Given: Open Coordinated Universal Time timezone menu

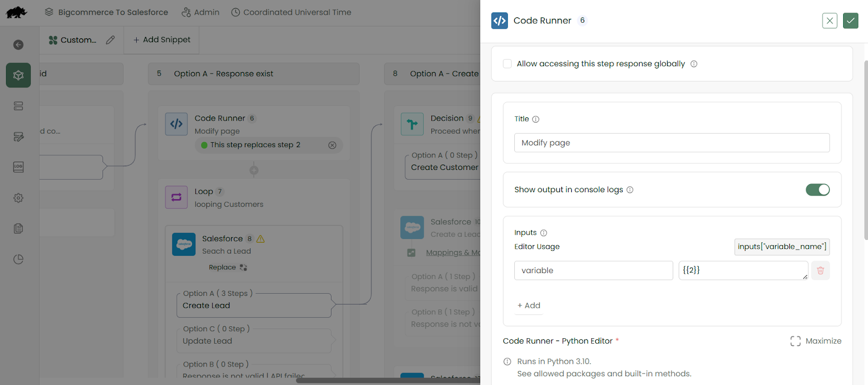Looking at the screenshot, I should (291, 12).
